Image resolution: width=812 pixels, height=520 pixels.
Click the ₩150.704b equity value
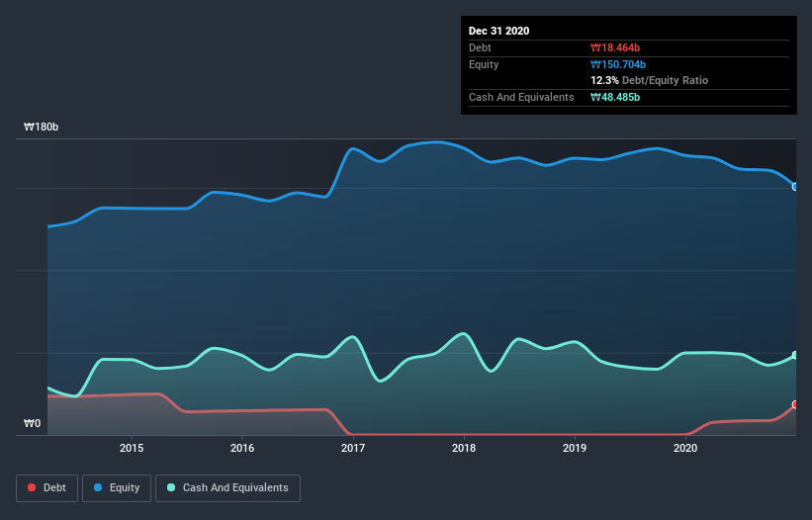coord(618,64)
